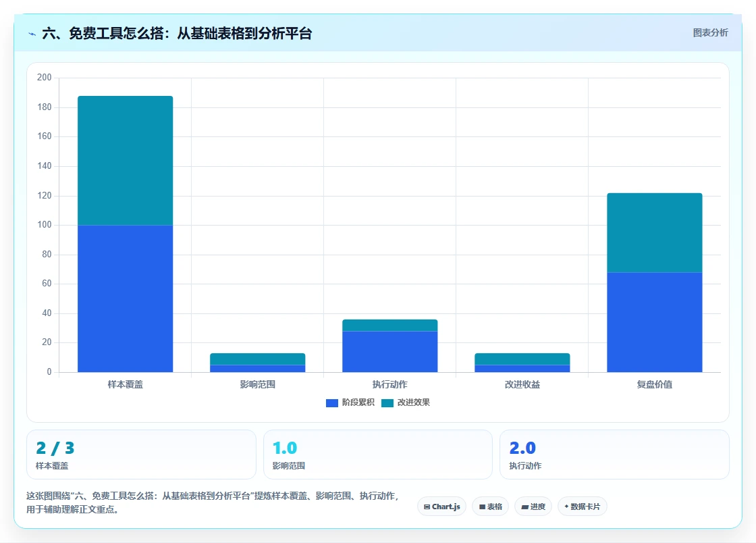756x543 pixels.
Task: Click the 表格 tag chip
Action: pyautogui.click(x=490, y=507)
